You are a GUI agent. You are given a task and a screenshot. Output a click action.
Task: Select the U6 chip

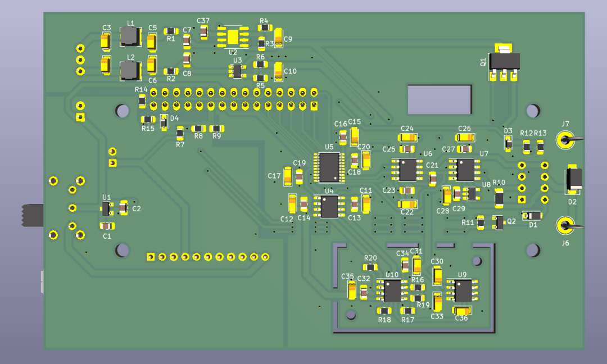[407, 170]
